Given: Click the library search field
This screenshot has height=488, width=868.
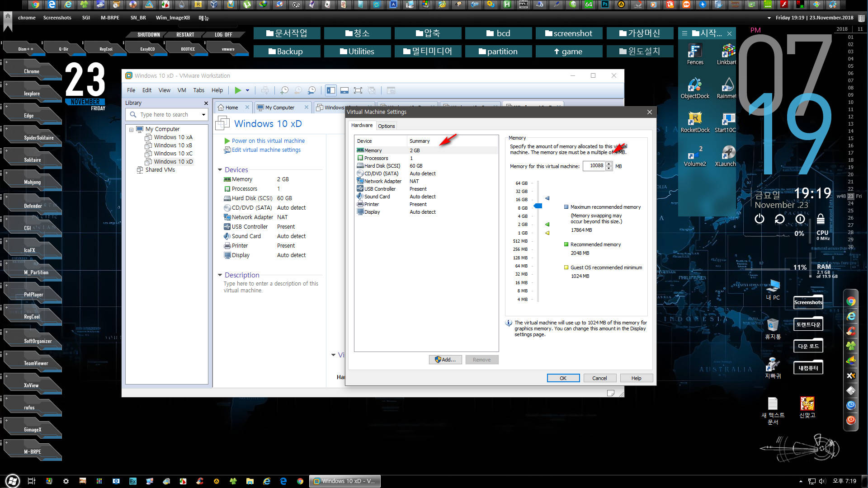Looking at the screenshot, I should click(167, 115).
